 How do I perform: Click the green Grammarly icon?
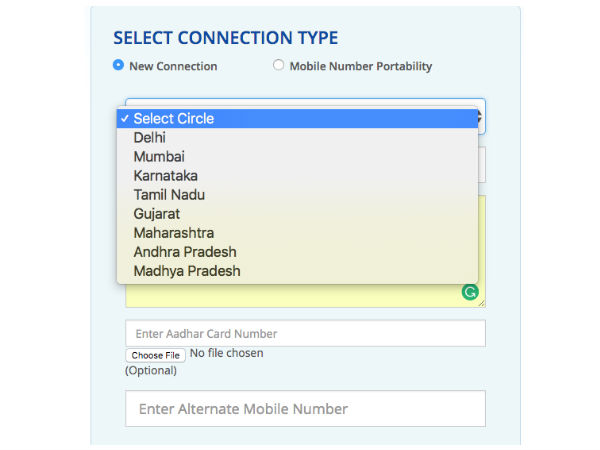(469, 293)
